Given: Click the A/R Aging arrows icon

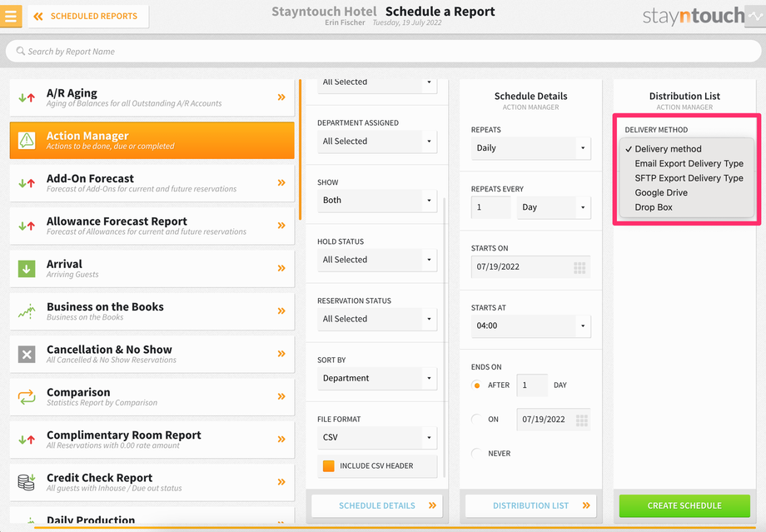Looking at the screenshot, I should [27, 97].
